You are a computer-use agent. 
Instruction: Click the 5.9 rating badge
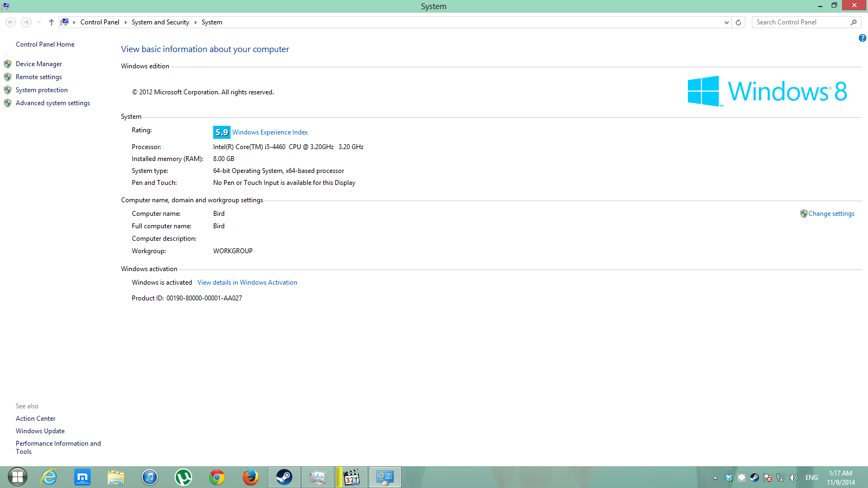pyautogui.click(x=221, y=132)
